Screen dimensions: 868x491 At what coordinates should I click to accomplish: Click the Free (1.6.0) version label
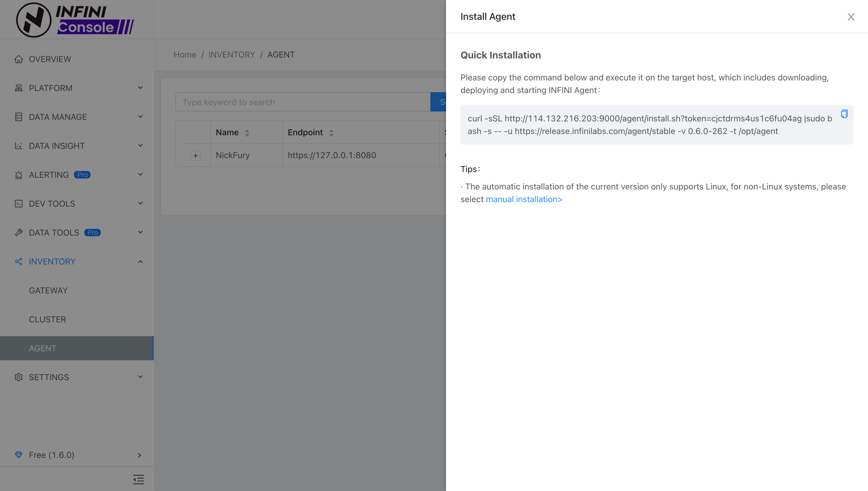coord(52,455)
